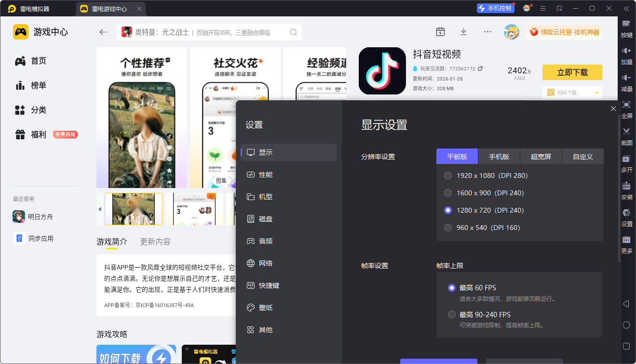636x364 pixels.
Task: Open the 更新内容 tab link
Action: [x=155, y=242]
